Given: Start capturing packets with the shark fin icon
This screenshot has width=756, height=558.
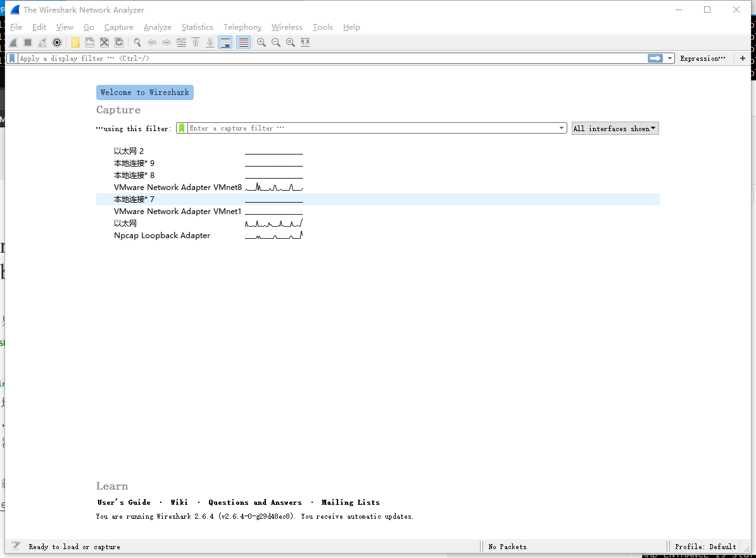Looking at the screenshot, I should click(x=13, y=42).
